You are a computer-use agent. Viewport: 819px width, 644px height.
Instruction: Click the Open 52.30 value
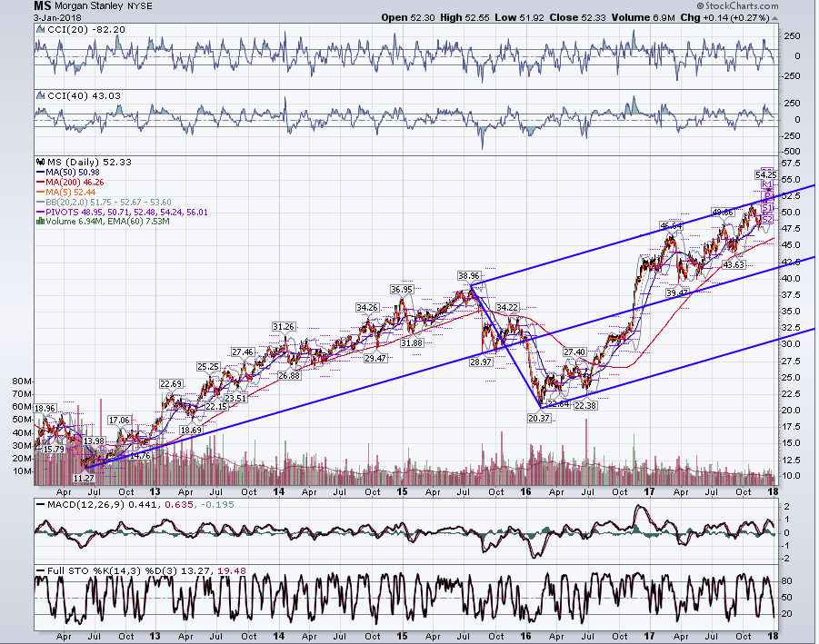tap(407, 18)
